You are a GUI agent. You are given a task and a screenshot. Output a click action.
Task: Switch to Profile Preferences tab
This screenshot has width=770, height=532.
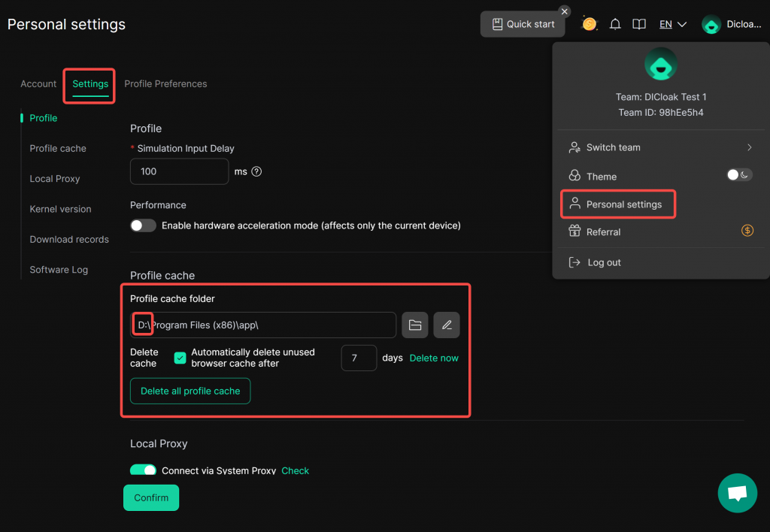pyautogui.click(x=165, y=83)
